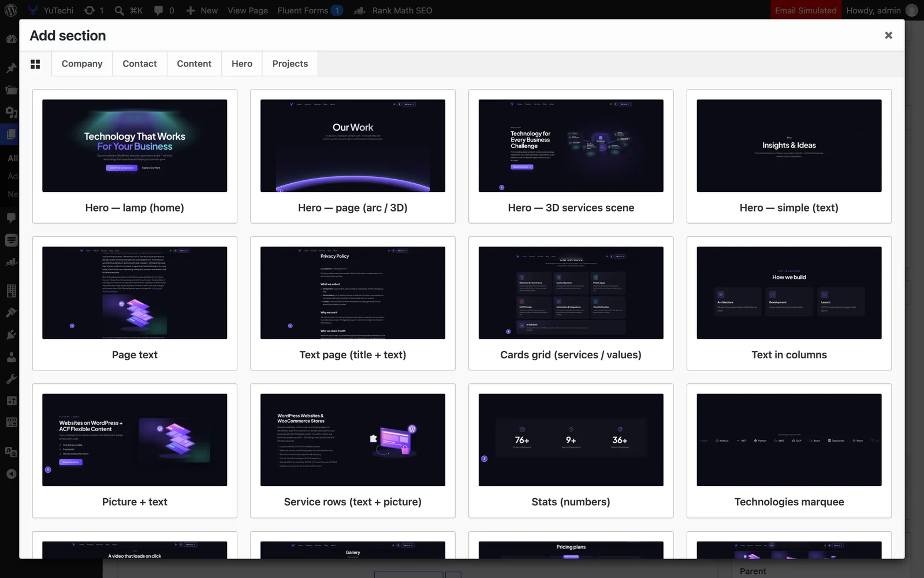Viewport: 924px width, 578px height.
Task: Select Hero — page (arc / 3D) section
Action: click(x=353, y=156)
